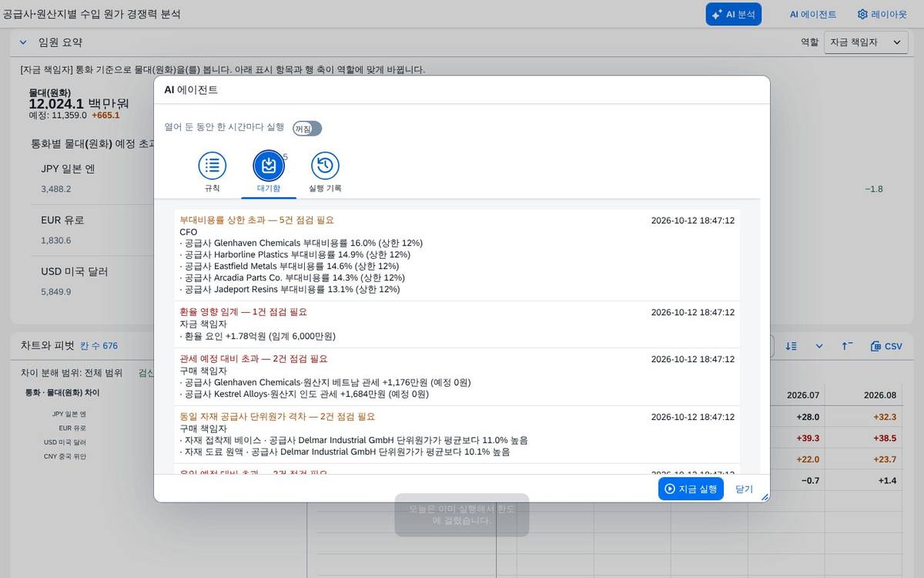
Task: Click the Eastfield Metals 14.6% line
Action: pyautogui.click(x=290, y=266)
